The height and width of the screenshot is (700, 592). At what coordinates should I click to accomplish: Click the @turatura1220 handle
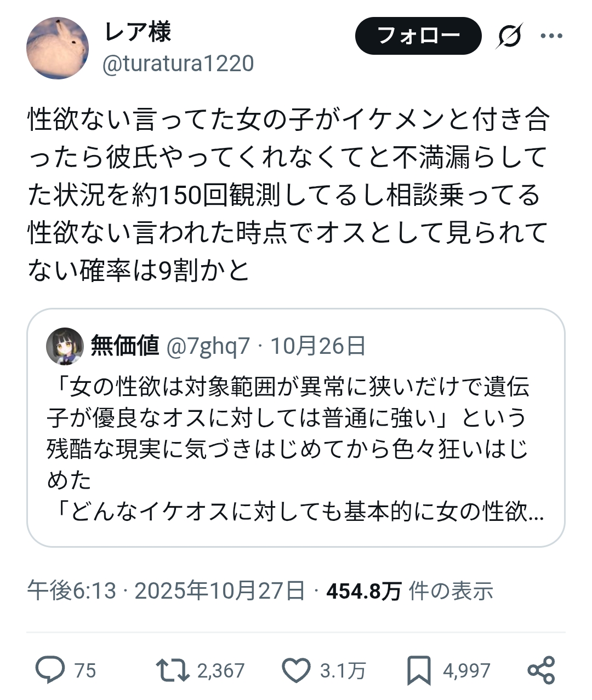coord(178,64)
